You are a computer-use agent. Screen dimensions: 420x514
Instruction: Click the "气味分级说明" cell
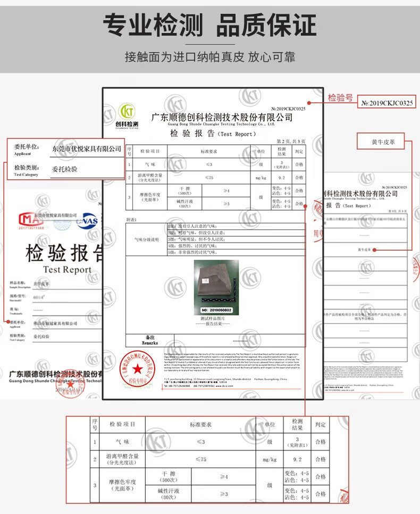146,239
